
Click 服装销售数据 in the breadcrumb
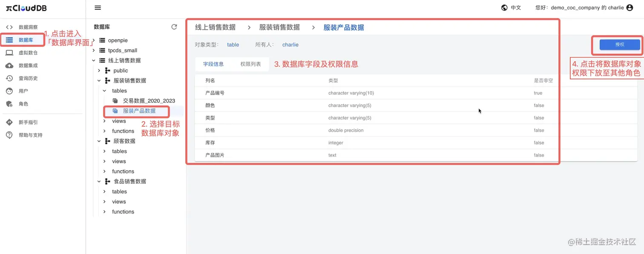point(279,27)
